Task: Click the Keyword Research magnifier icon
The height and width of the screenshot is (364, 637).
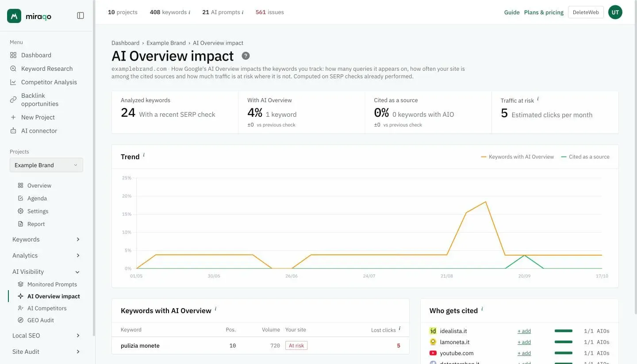Action: pos(13,69)
